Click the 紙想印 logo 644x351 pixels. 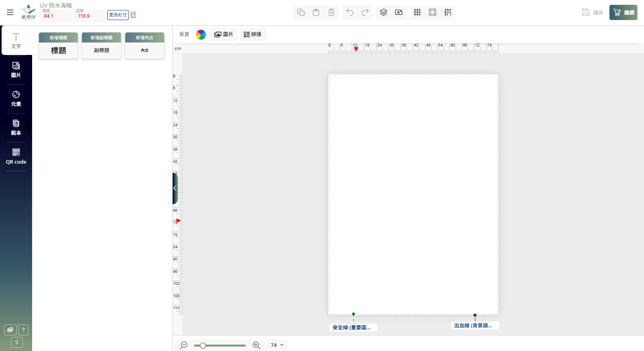(29, 12)
